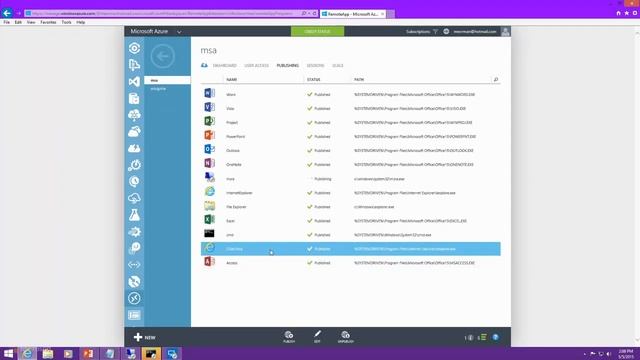Screen dimensions: 640x360
Task: Open the topmost eye-shaped icon in Azure sidebar
Action: click(x=134, y=48)
